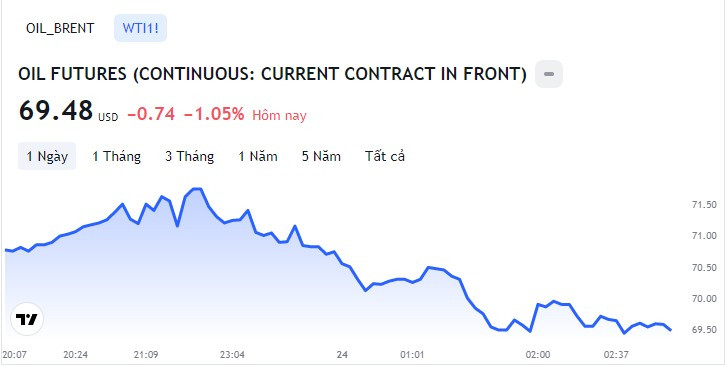Click the 02:37 time axis label
Image resolution: width=725 pixels, height=366 pixels.
[x=616, y=355]
